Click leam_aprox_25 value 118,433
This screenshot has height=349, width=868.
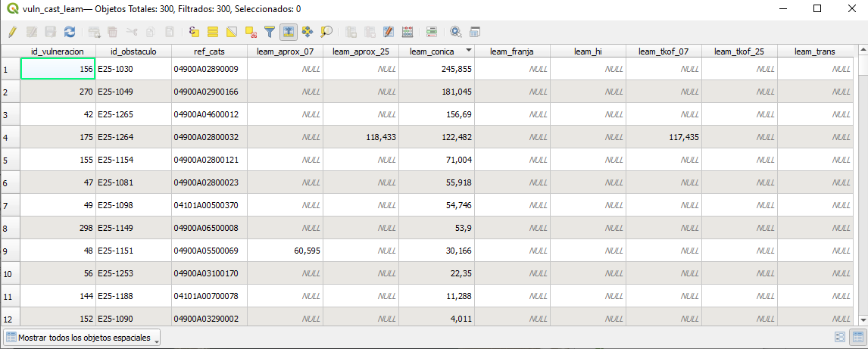361,137
